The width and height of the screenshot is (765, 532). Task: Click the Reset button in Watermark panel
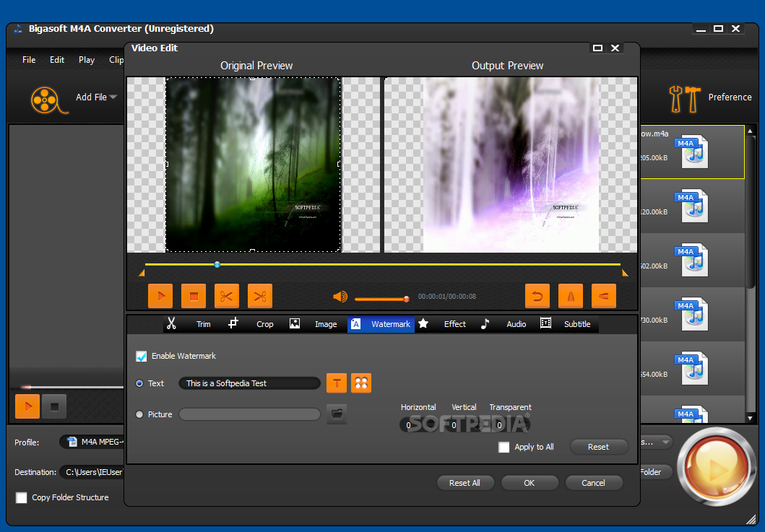click(x=598, y=447)
